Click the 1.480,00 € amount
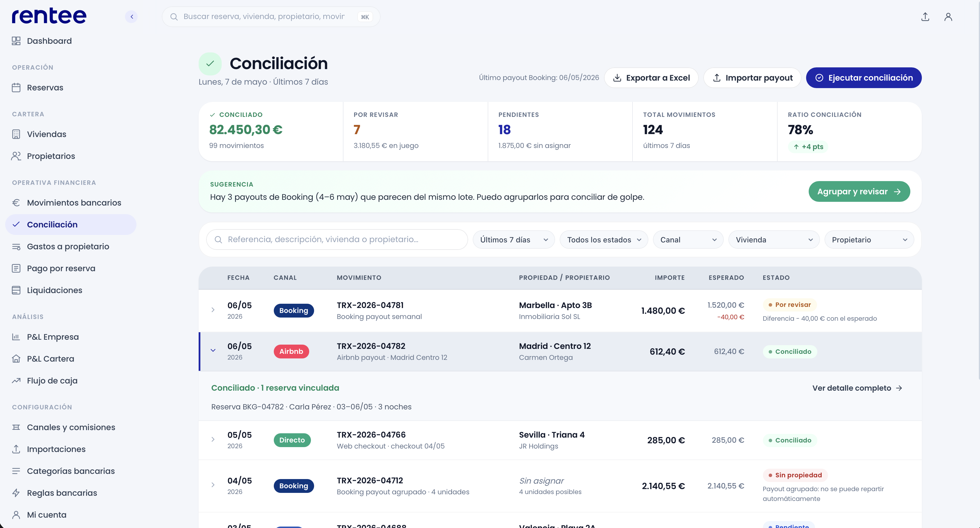The height and width of the screenshot is (528, 980). 663,311
